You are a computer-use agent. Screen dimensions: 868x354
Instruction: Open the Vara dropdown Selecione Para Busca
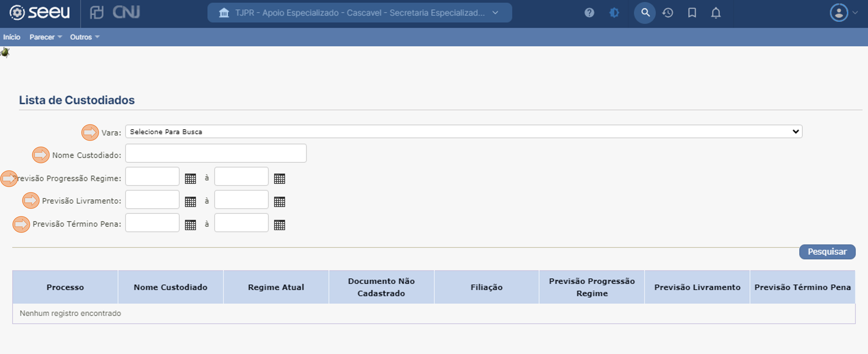click(464, 132)
